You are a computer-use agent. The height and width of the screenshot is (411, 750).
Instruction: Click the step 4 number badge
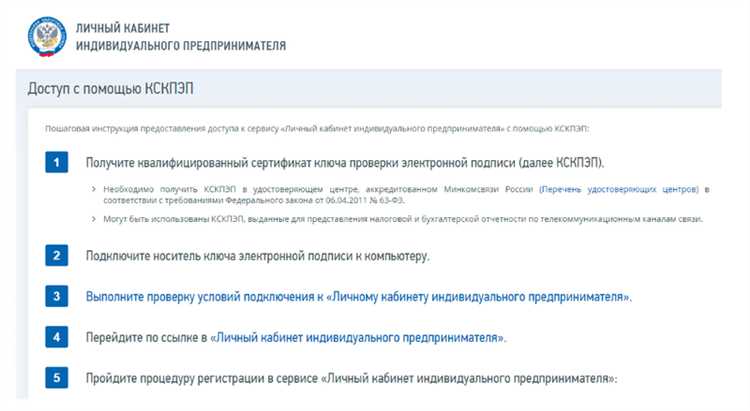(56, 337)
